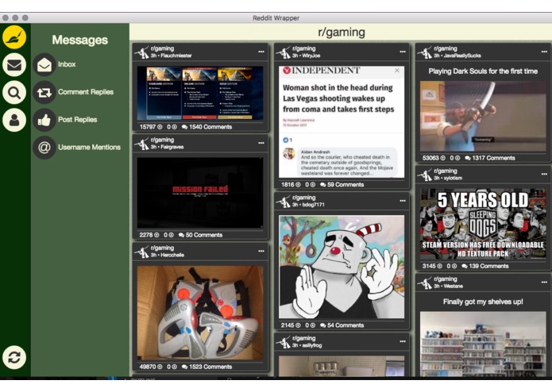Upvote the Cuphead post with 2145 points
This screenshot has height=392, width=552.
298,325
